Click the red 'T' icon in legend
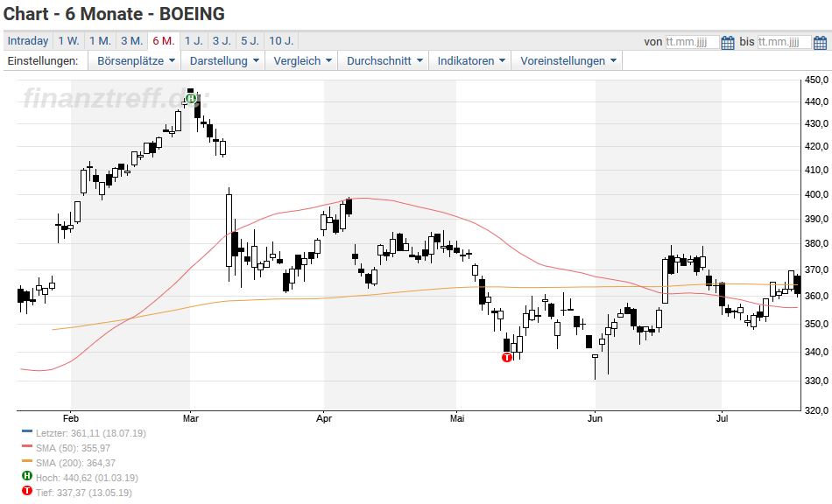The height and width of the screenshot is (504, 832). (27, 491)
